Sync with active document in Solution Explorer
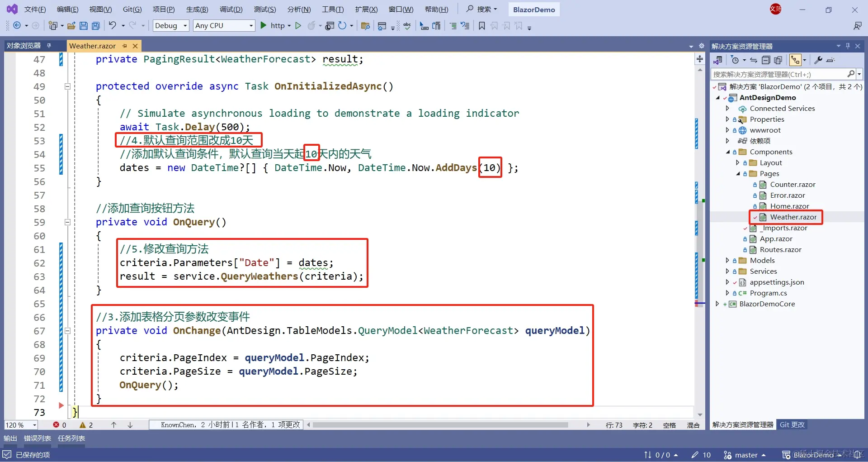 (x=754, y=60)
